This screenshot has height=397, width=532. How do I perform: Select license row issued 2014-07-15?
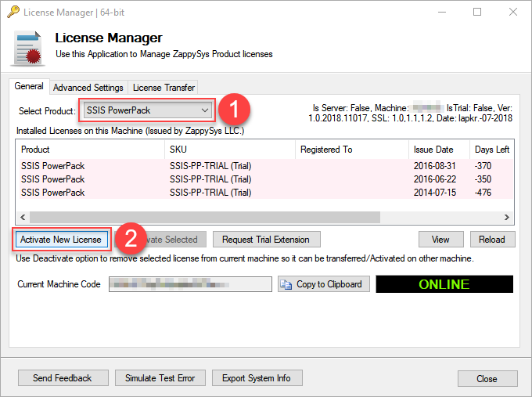264,192
